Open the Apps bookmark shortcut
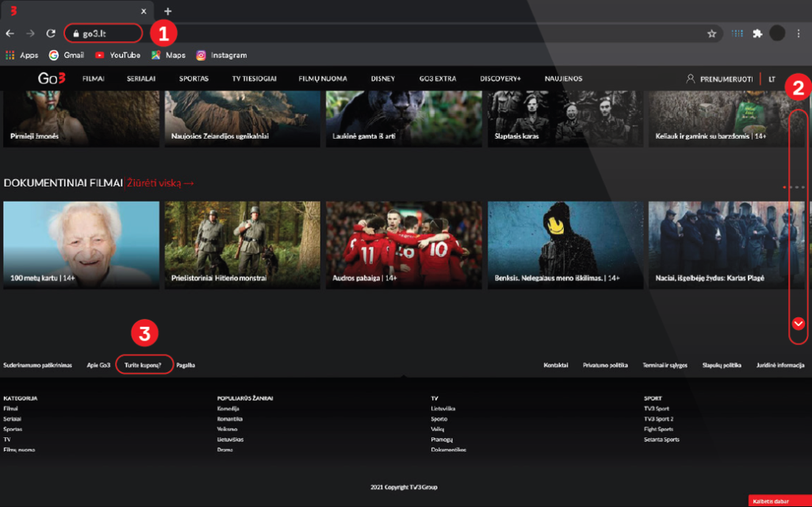This screenshot has height=507, width=812. pos(22,56)
